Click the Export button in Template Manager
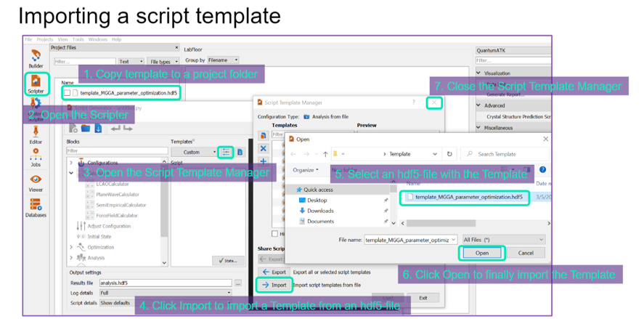 click(274, 272)
